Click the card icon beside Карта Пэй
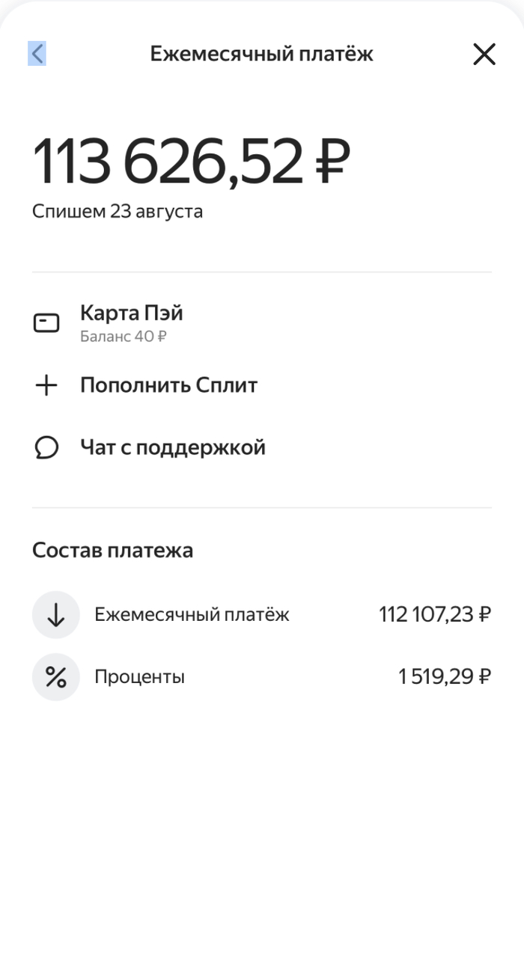Viewport: 524px width, 980px height. [x=46, y=323]
